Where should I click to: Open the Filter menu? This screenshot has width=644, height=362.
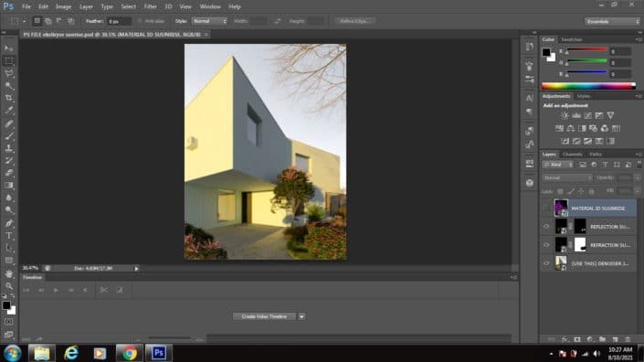pos(150,6)
